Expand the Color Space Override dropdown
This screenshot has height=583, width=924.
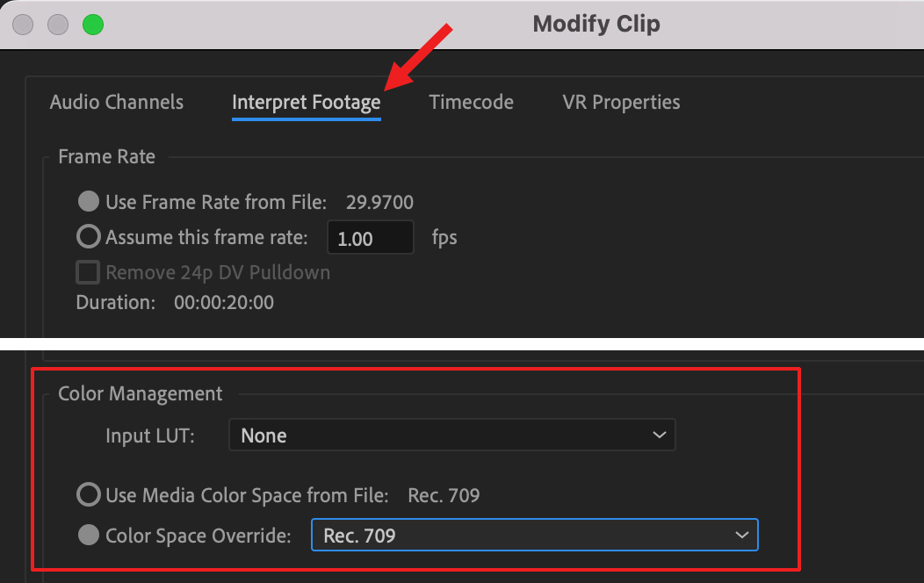(534, 535)
